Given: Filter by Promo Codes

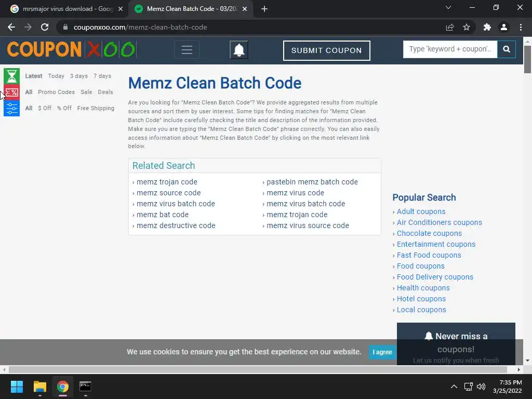Looking at the screenshot, I should pos(56,92).
